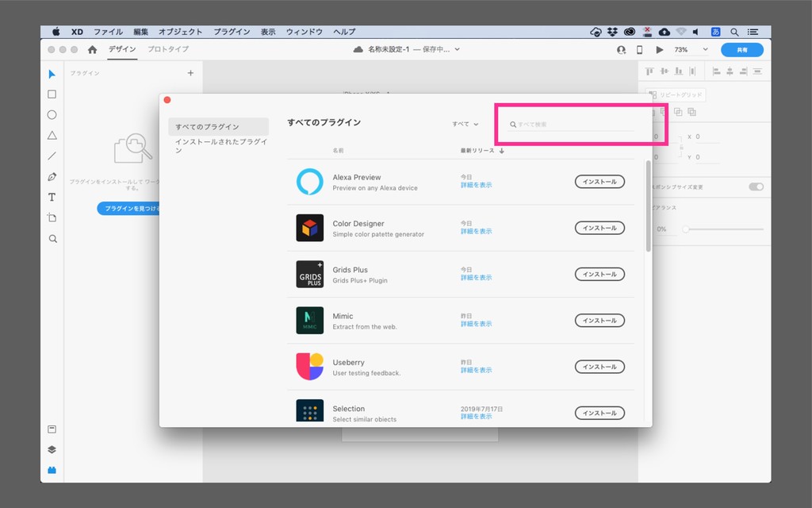Viewport: 812px width, 508px height.
Task: Install the Mimic plugin
Action: [599, 321]
